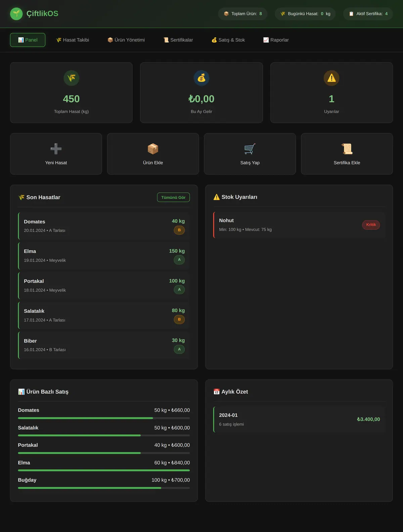Open the Sertifikalar tab
This screenshot has height=532, width=403.
[178, 40]
